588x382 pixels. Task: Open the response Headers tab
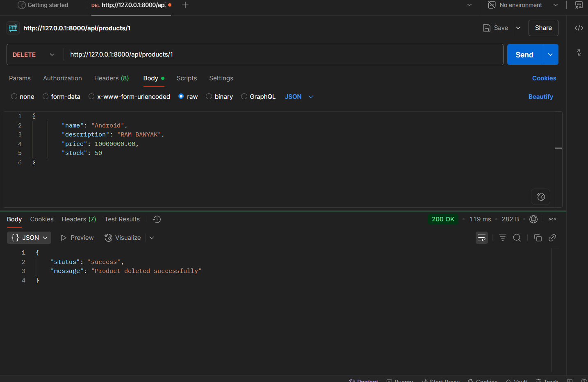point(78,219)
